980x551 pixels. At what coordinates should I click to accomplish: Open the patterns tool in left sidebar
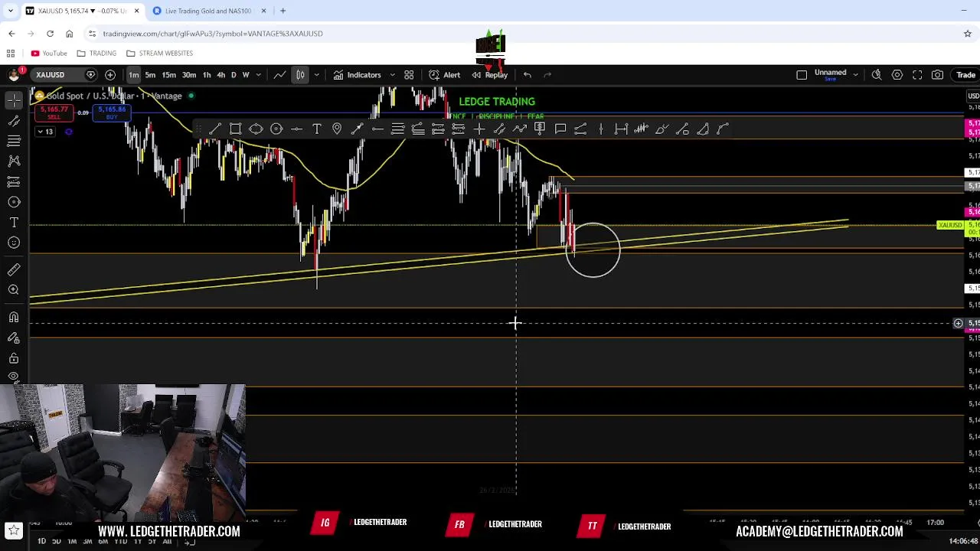tap(14, 161)
